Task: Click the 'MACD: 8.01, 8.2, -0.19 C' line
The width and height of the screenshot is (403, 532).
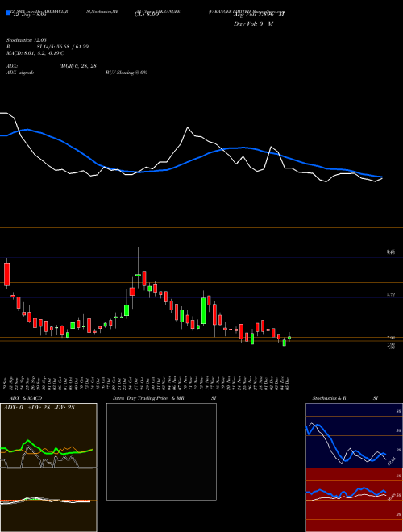Action: pyautogui.click(x=35, y=53)
